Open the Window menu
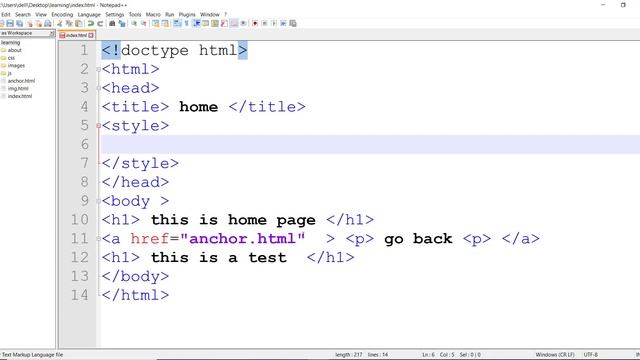 click(210, 14)
